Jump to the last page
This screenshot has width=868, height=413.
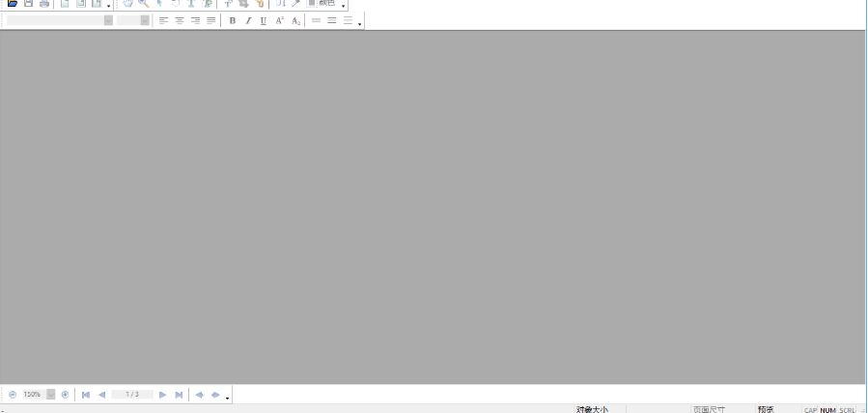[x=179, y=395]
